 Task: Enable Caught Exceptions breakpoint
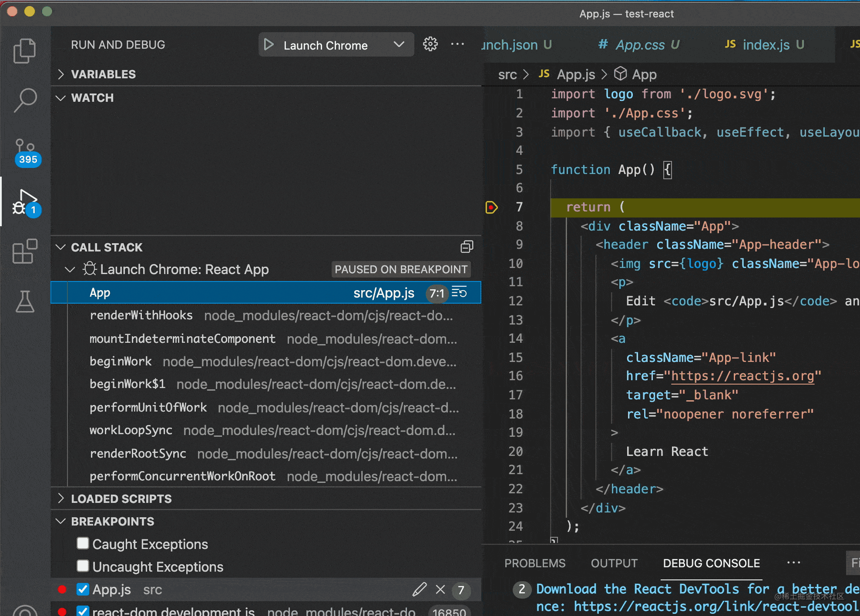83,543
